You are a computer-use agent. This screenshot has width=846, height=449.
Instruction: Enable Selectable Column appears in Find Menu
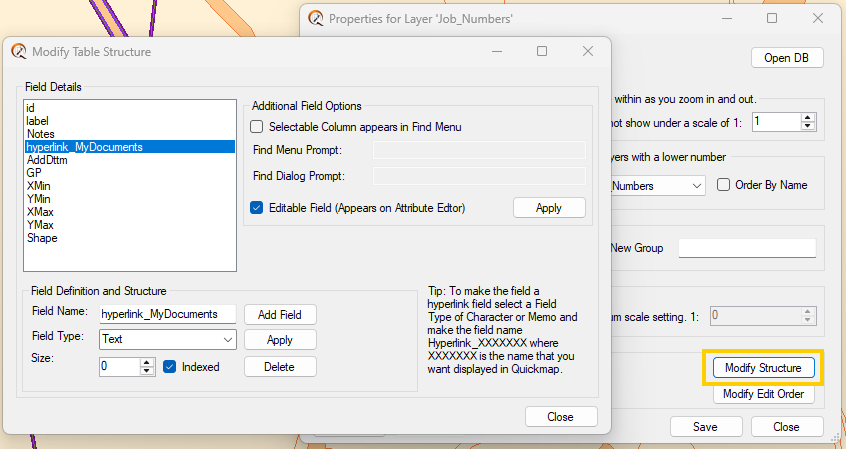point(257,127)
